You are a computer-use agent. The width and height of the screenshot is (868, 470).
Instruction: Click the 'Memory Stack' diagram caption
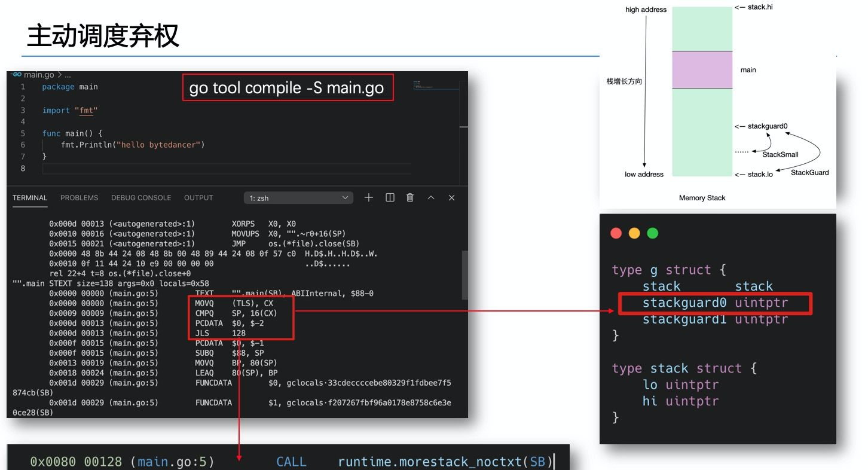(702, 198)
